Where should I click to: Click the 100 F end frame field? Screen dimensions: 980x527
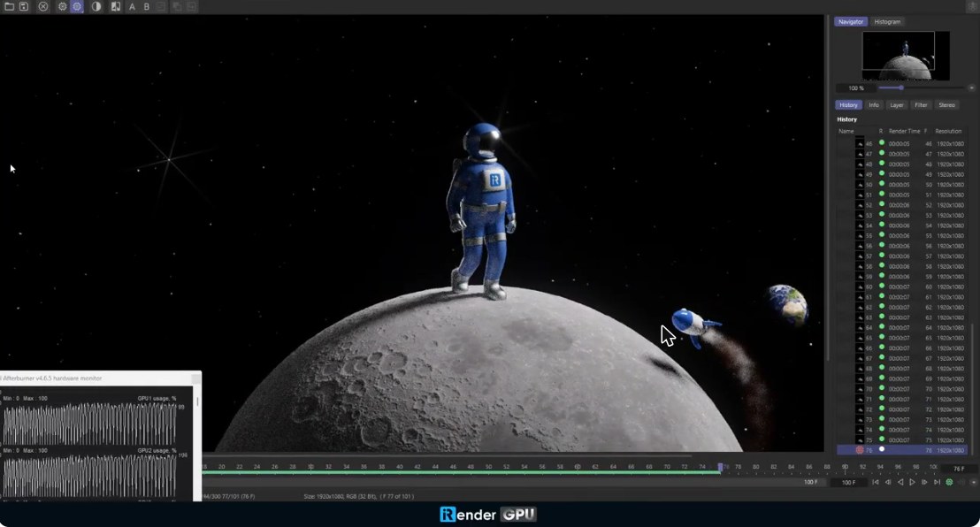848,483
